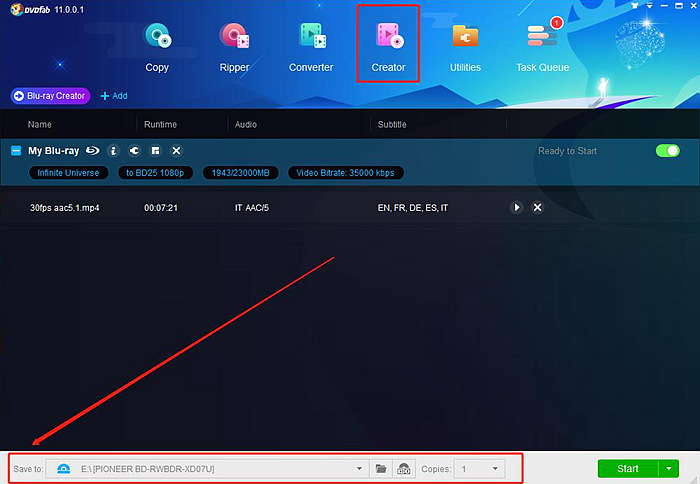This screenshot has height=484, width=700.
Task: Open the title bar dropdown menu arrow
Action: click(650, 6)
